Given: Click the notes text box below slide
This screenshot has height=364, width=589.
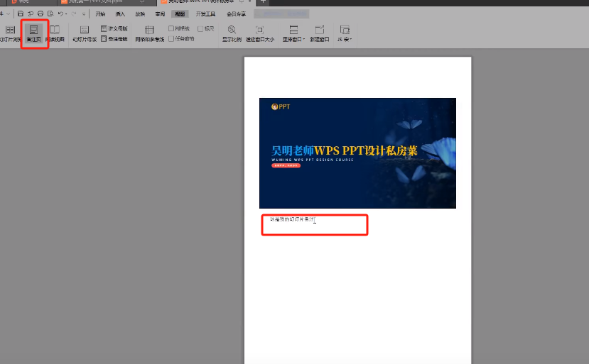Looking at the screenshot, I should point(315,225).
